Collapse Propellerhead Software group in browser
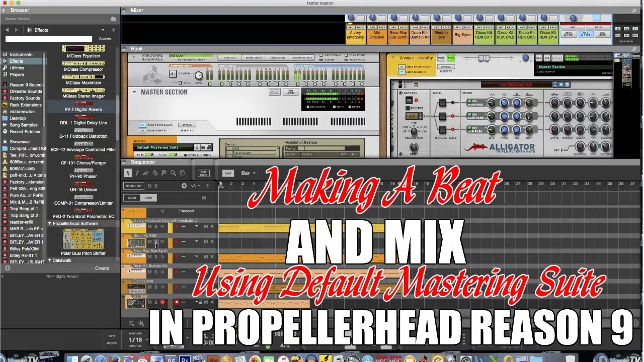This screenshot has height=362, width=644. point(50,223)
